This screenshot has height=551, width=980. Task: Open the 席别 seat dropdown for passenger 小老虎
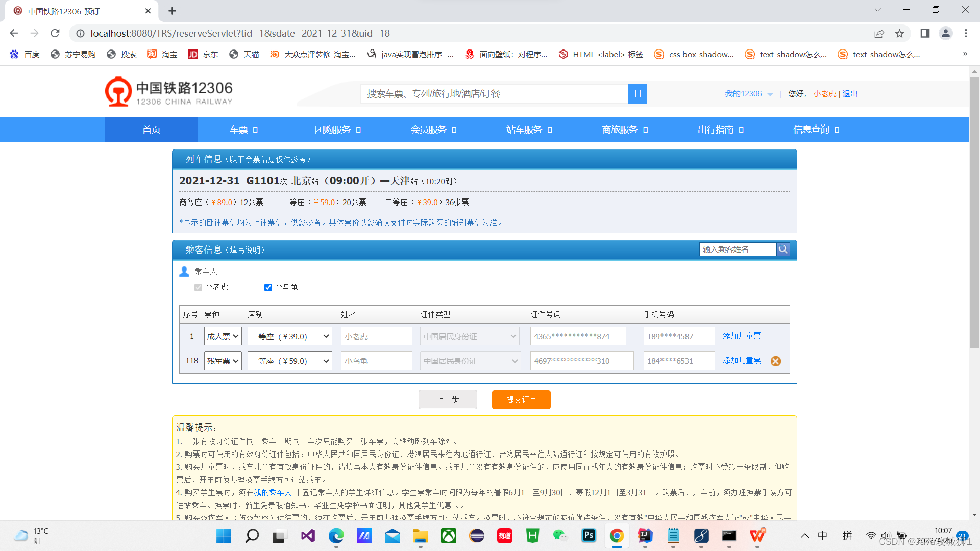point(289,336)
